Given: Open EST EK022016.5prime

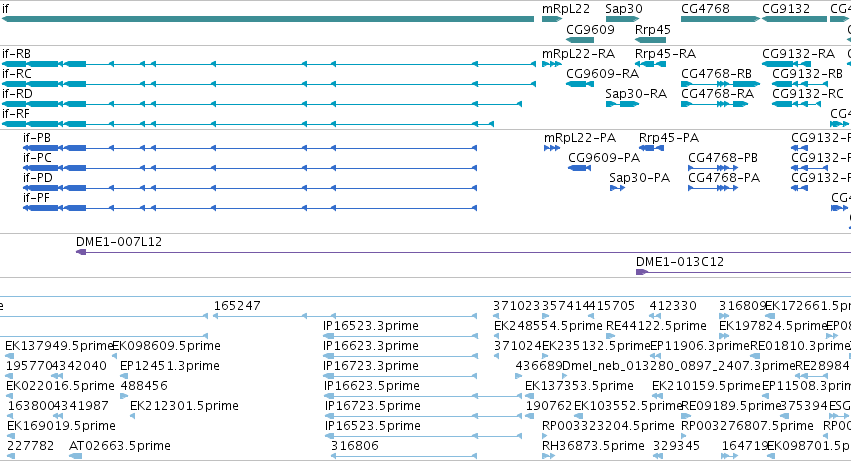Looking at the screenshot, I should (x=11, y=396).
